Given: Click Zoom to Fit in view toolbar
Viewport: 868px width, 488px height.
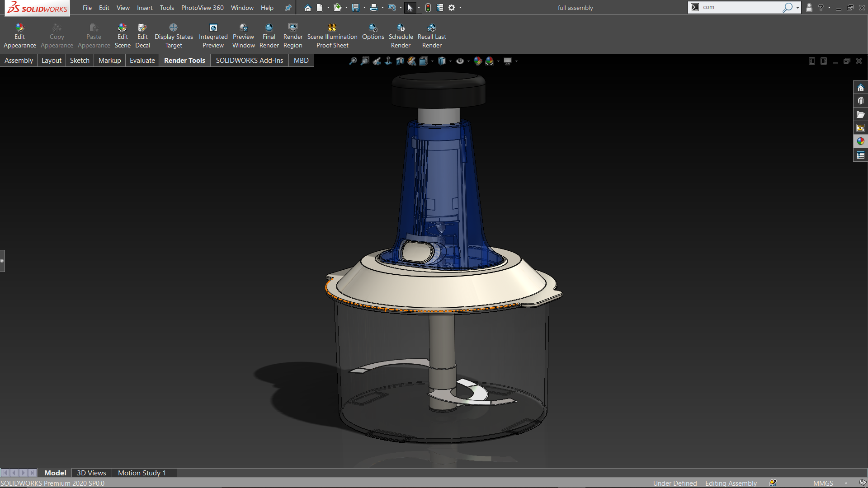Looking at the screenshot, I should 353,61.
